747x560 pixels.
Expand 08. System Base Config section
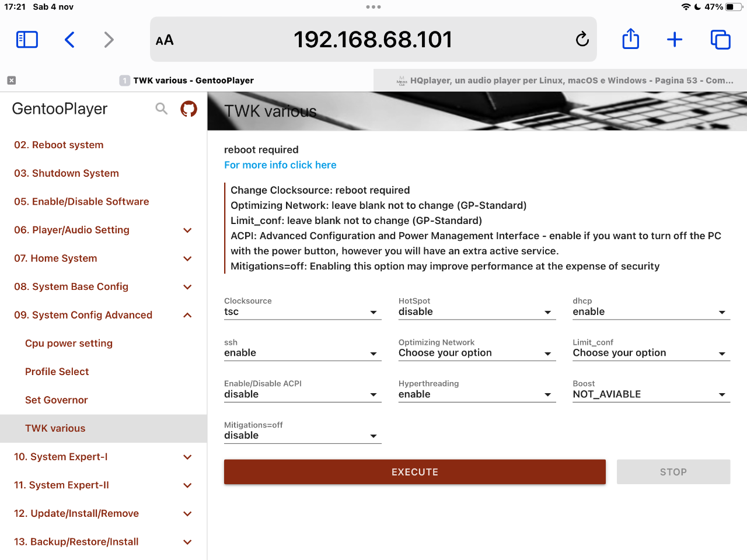pos(103,286)
